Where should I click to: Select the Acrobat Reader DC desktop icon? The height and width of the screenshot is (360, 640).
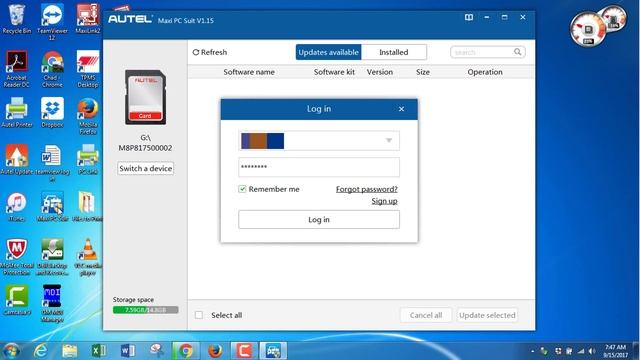[x=16, y=69]
